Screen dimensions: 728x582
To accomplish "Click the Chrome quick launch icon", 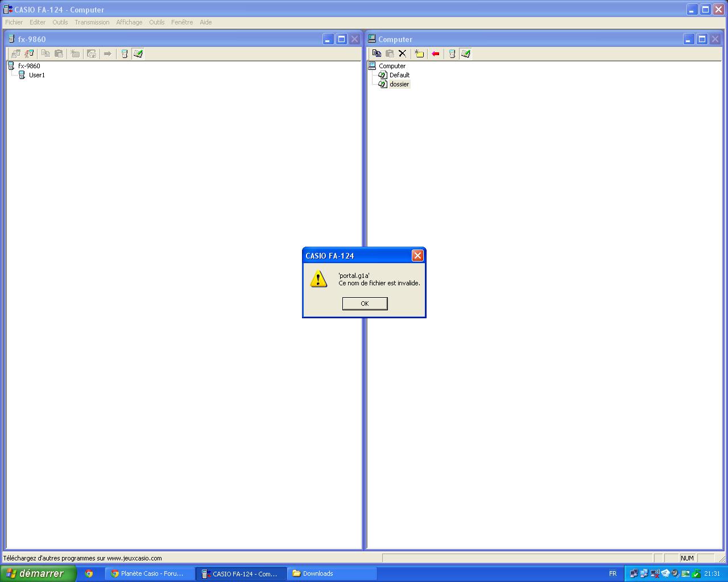I will pyautogui.click(x=89, y=573).
